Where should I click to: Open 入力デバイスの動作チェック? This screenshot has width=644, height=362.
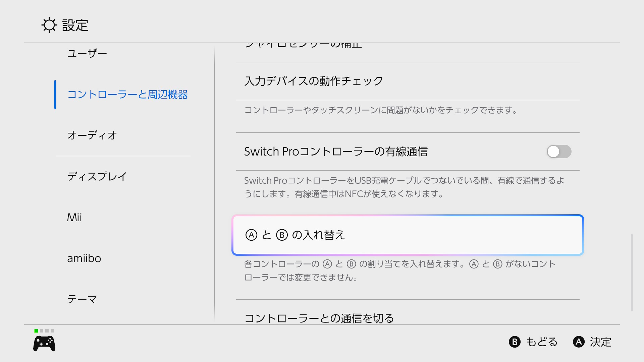[x=408, y=81]
